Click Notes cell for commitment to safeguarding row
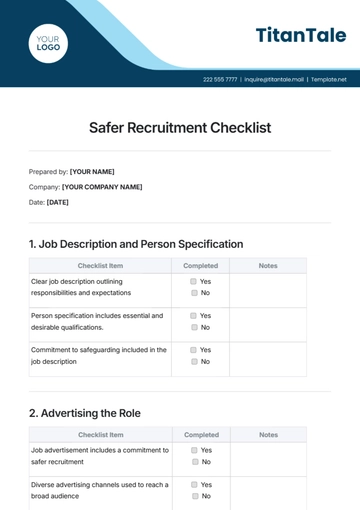 (268, 359)
